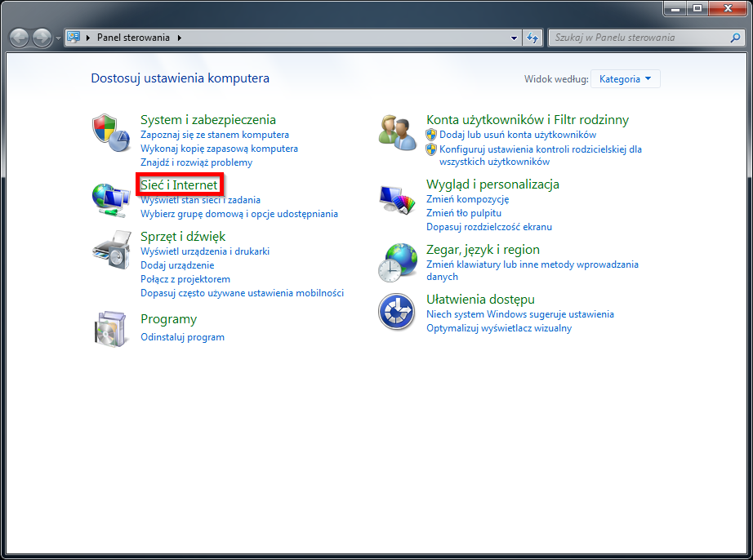Click inside the Szukaj w Panelu sterowania field
The image size is (753, 560).
[x=645, y=37]
